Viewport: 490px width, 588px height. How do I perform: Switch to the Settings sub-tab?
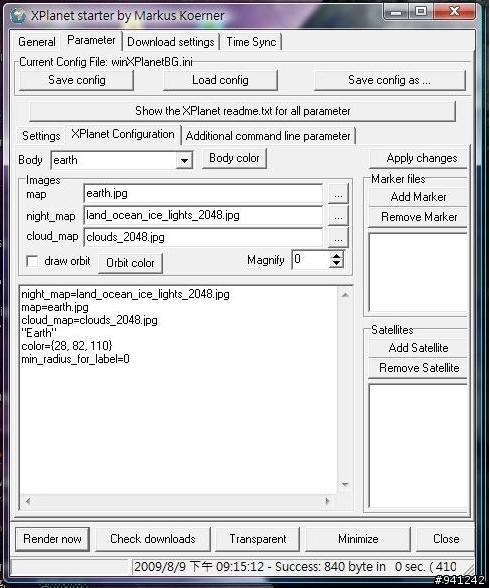41,135
